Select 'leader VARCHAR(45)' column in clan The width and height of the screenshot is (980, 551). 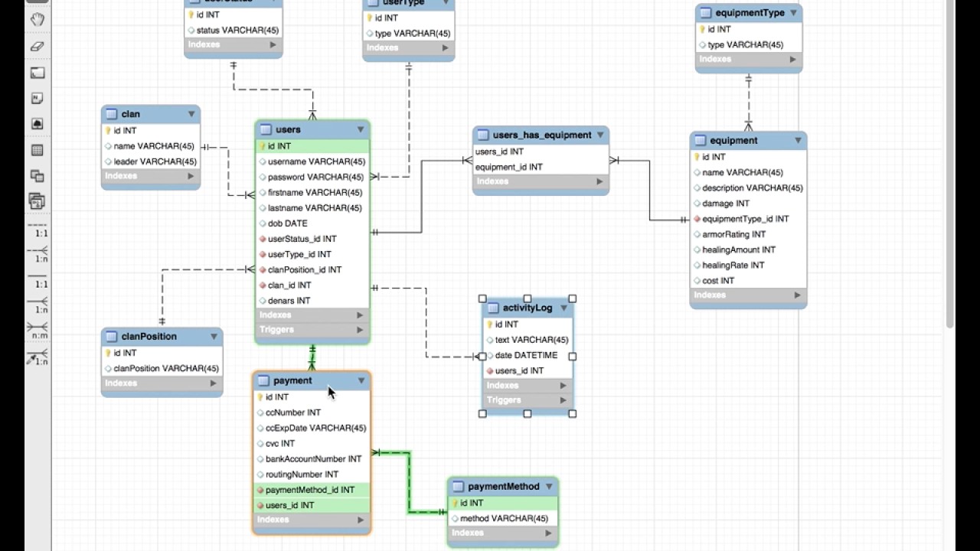151,161
